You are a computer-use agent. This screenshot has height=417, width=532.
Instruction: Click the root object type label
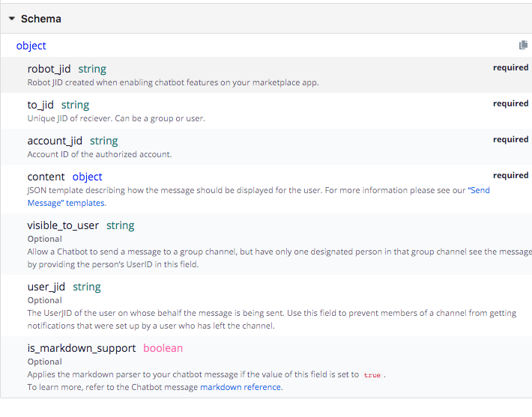coord(31,46)
